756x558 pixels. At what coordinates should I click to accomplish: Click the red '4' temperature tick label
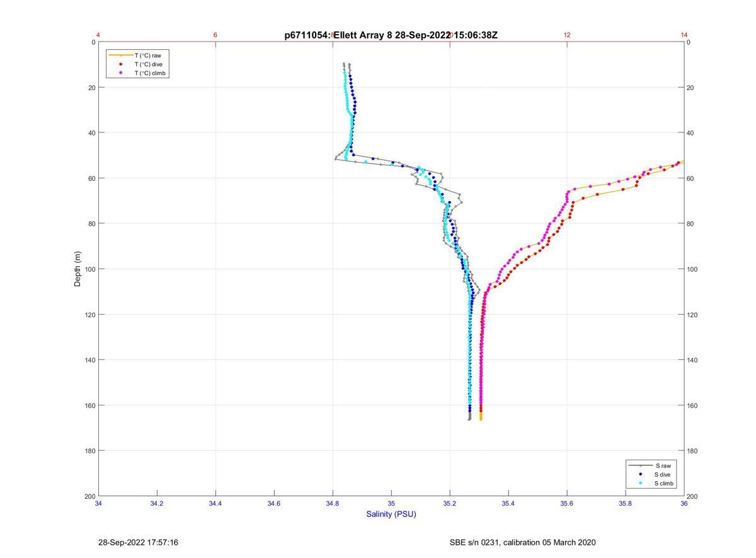tap(98, 35)
